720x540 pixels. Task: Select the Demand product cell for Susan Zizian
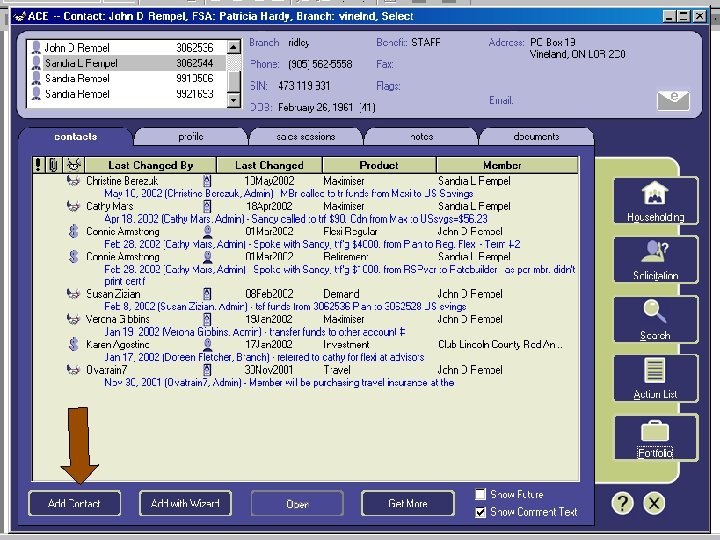[341, 294]
